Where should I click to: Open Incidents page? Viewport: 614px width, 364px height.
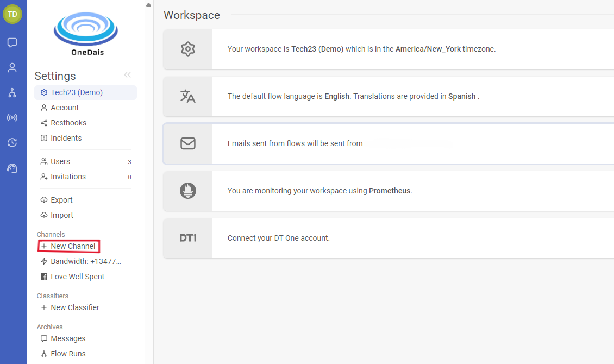[x=66, y=138]
